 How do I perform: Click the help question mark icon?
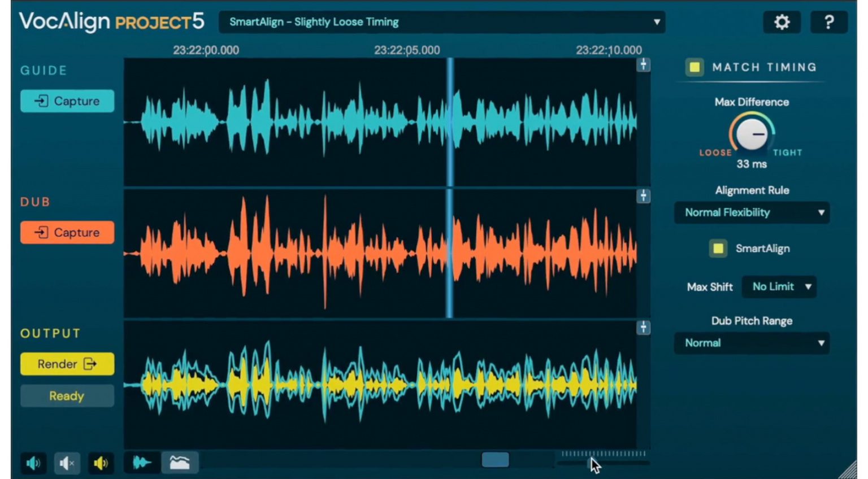(x=830, y=22)
